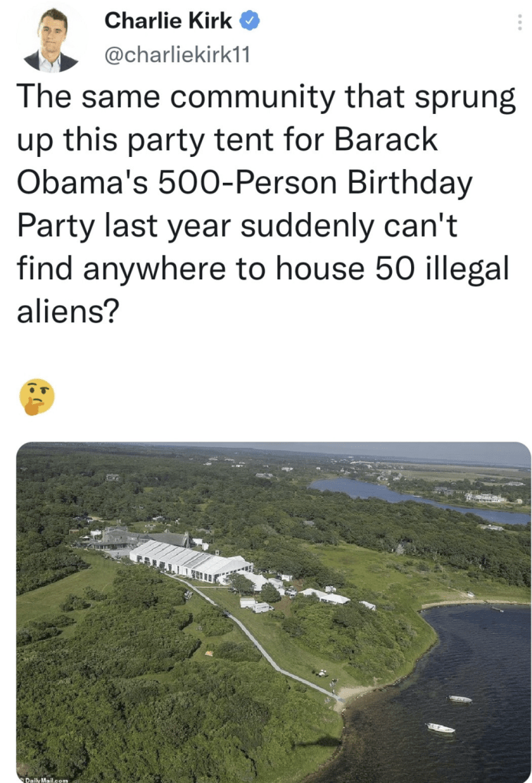The image size is (532, 783).
Task: Open the attached aerial photo
Action: coord(274,612)
